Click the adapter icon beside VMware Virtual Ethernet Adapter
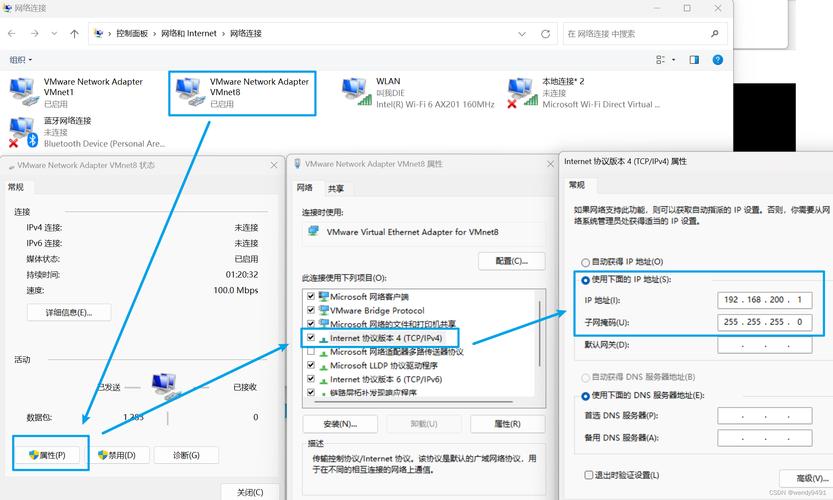Image resolution: width=833 pixels, height=500 pixels. pos(313,232)
